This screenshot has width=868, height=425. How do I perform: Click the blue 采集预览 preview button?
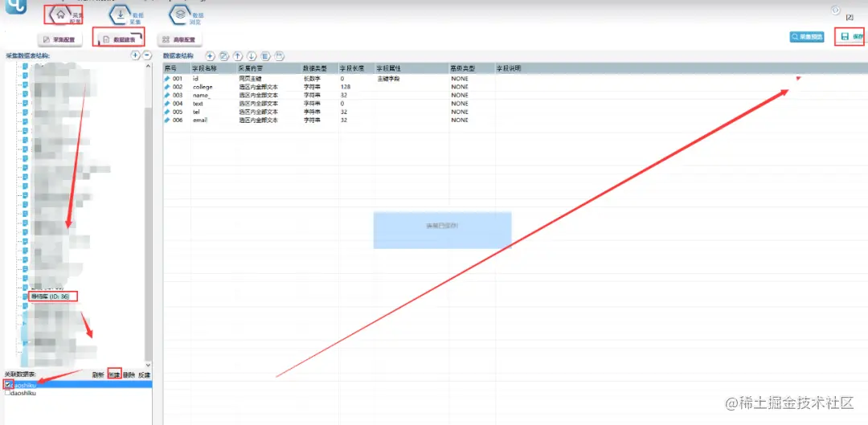click(807, 37)
